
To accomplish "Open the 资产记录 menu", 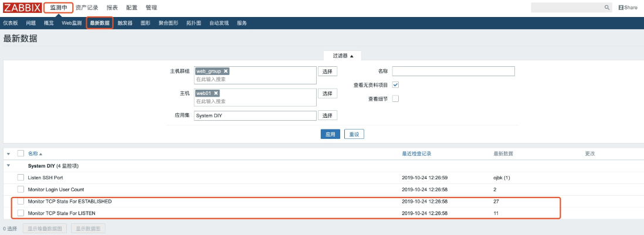I will click(87, 8).
